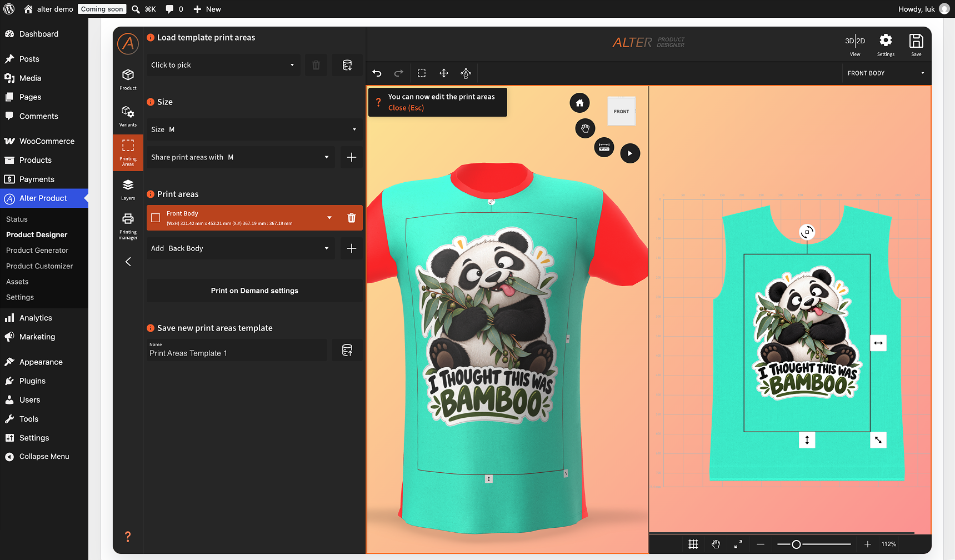Image resolution: width=955 pixels, height=560 pixels.
Task: Toggle the ruler measurement tool
Action: [604, 147]
